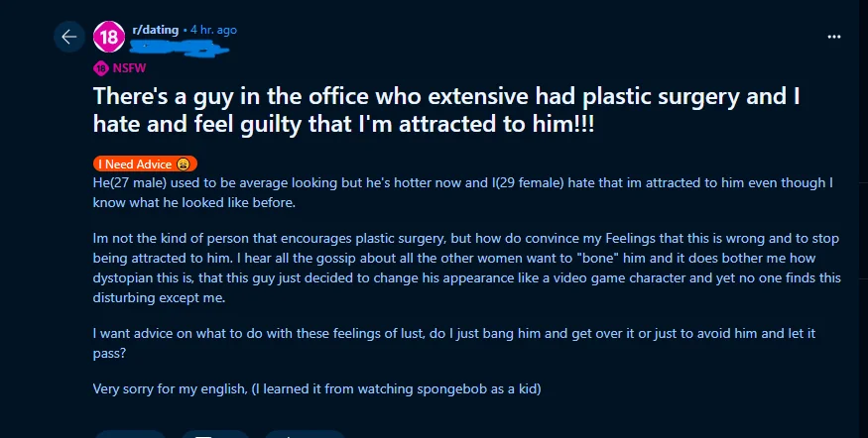Go back using the left arrow button
868x438 pixels.
tap(69, 37)
